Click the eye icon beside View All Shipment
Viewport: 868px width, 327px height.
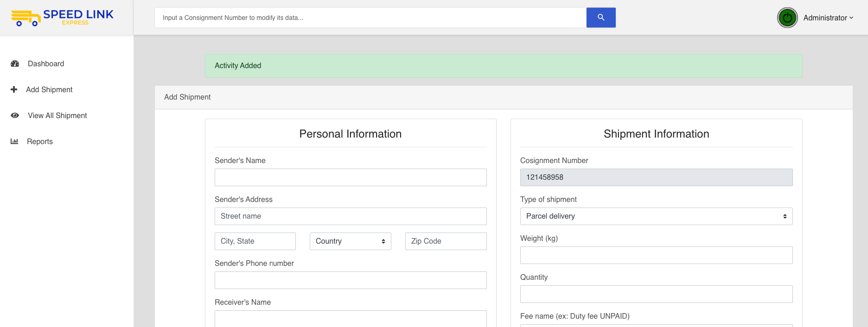tap(15, 115)
